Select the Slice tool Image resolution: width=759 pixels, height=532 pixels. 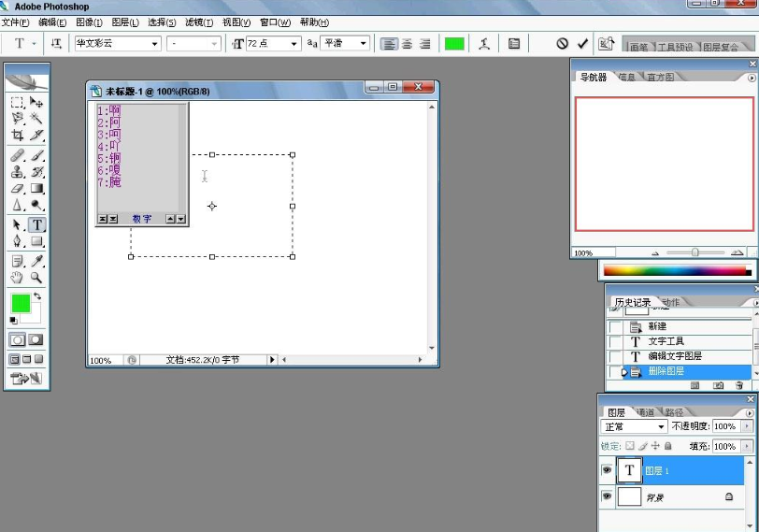coord(36,135)
